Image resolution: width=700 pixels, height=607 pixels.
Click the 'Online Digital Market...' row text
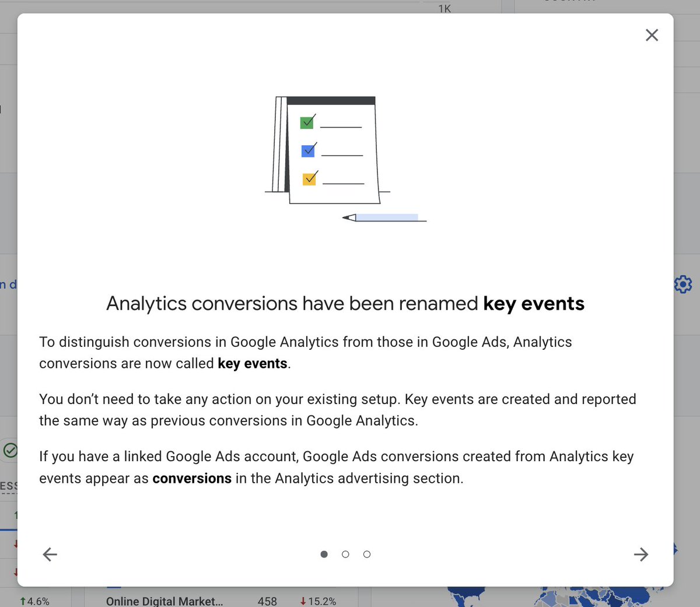pyautogui.click(x=164, y=601)
